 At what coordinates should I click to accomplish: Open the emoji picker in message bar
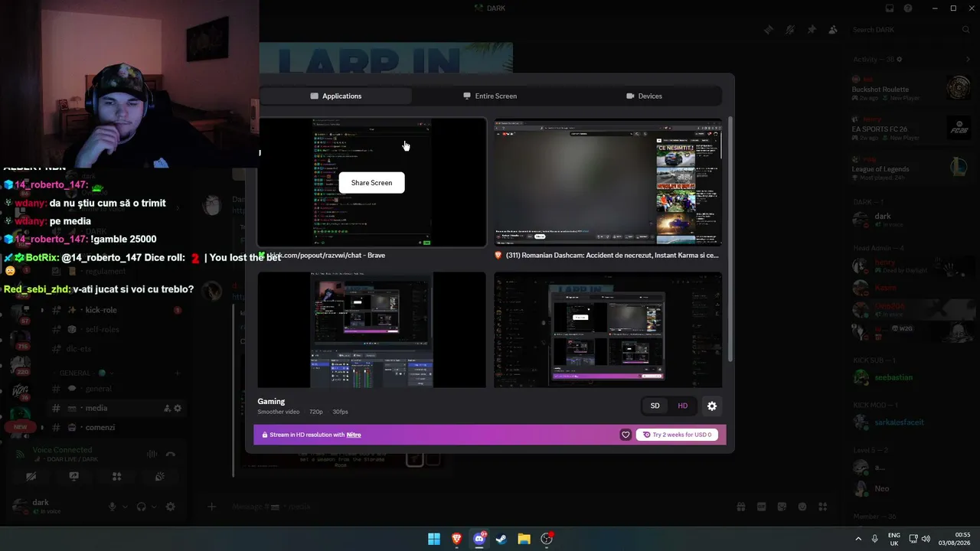802,507
